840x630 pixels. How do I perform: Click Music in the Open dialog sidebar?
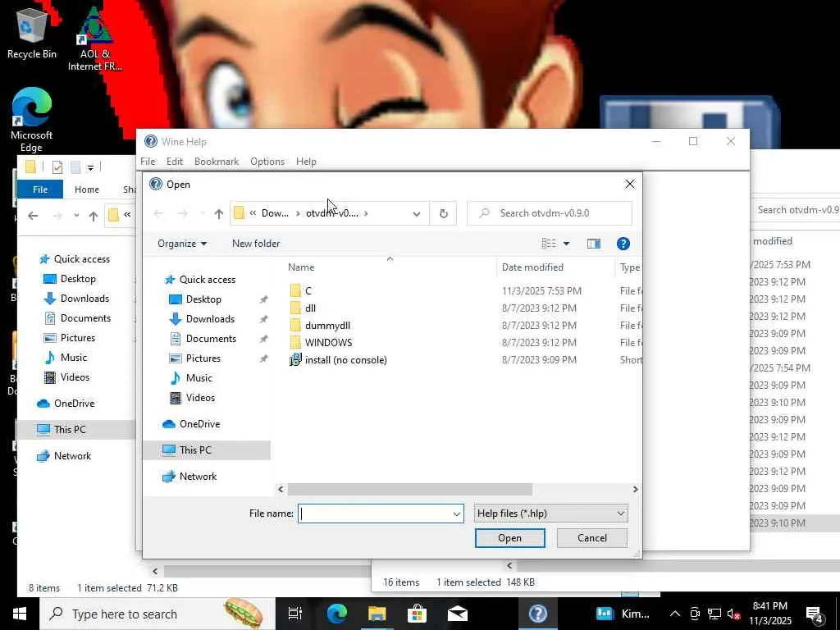199,378
